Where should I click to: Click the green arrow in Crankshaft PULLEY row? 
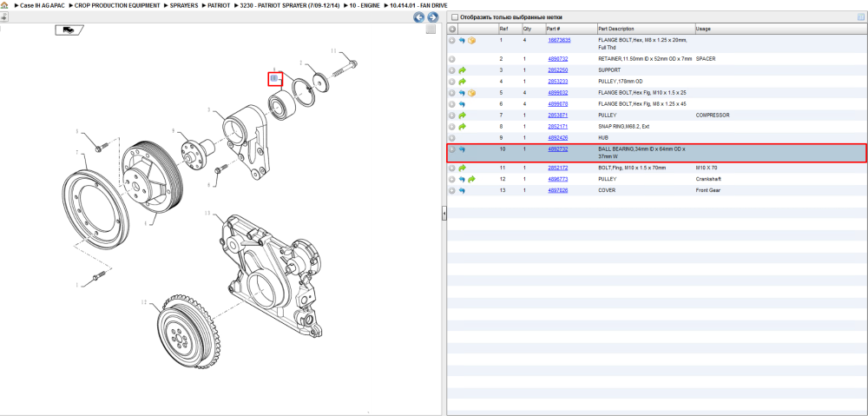point(471,180)
